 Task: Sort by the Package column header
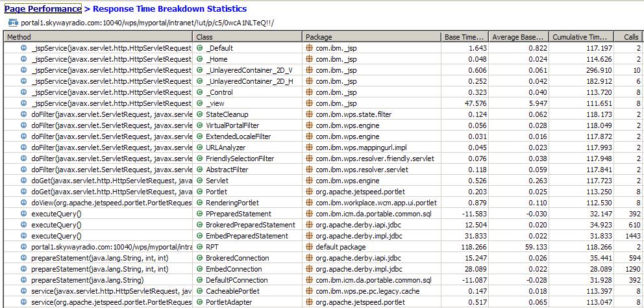click(x=372, y=37)
